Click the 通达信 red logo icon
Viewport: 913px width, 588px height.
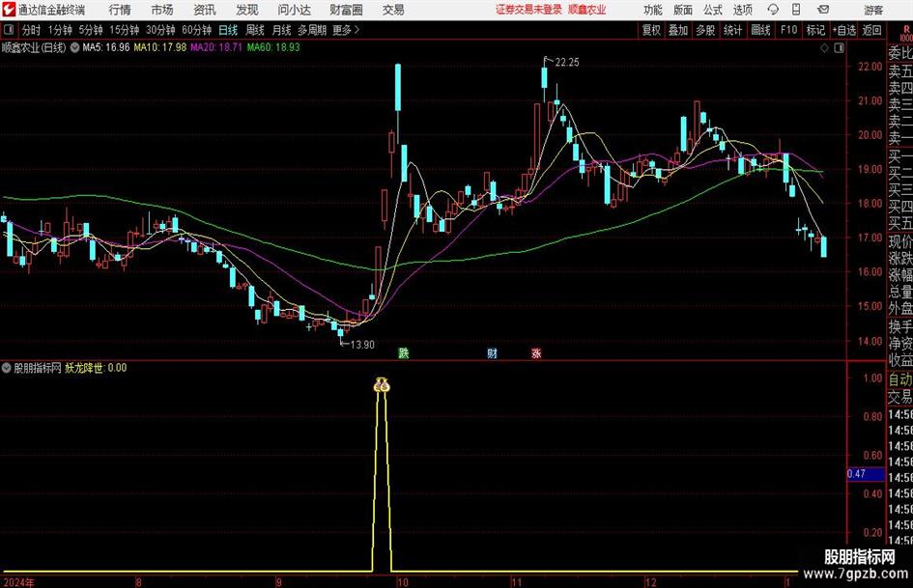[x=9, y=10]
